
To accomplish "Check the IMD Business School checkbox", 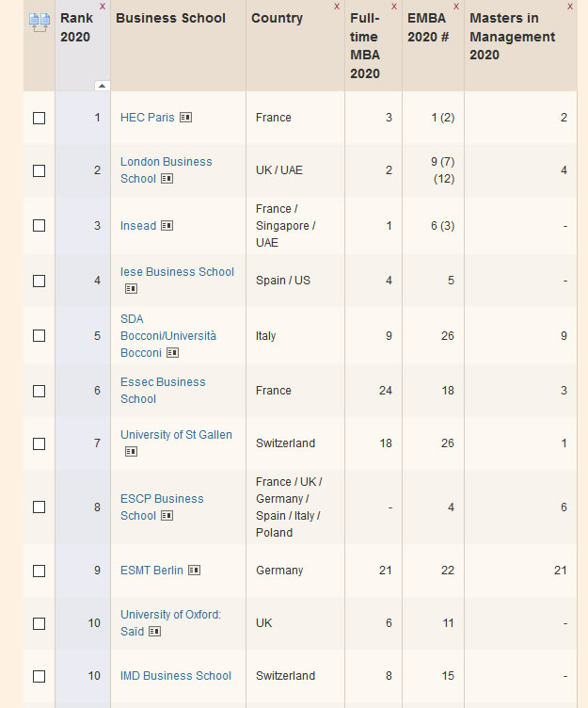I will (x=40, y=676).
